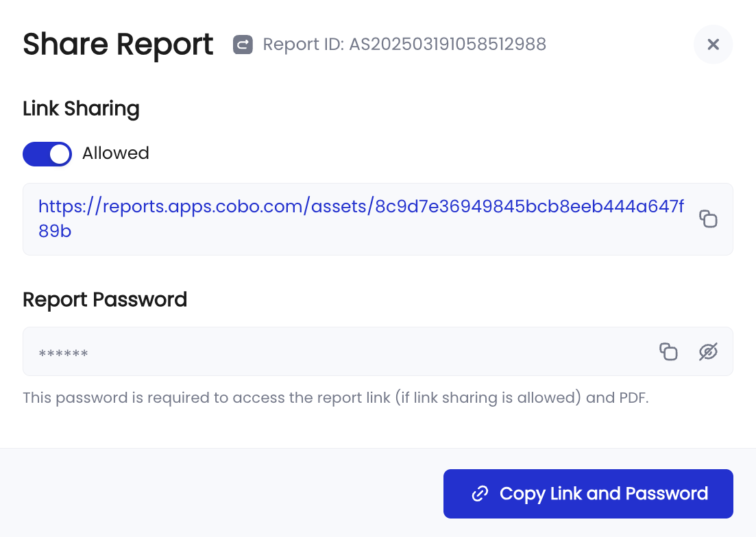Click the Allowed label next to toggle
This screenshot has width=756, height=537.
(x=116, y=153)
